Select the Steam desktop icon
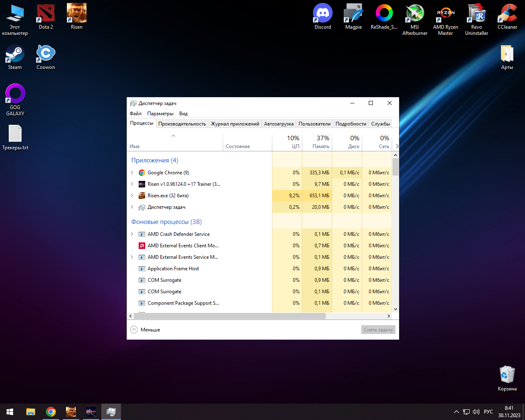The image size is (525, 420). (x=15, y=57)
